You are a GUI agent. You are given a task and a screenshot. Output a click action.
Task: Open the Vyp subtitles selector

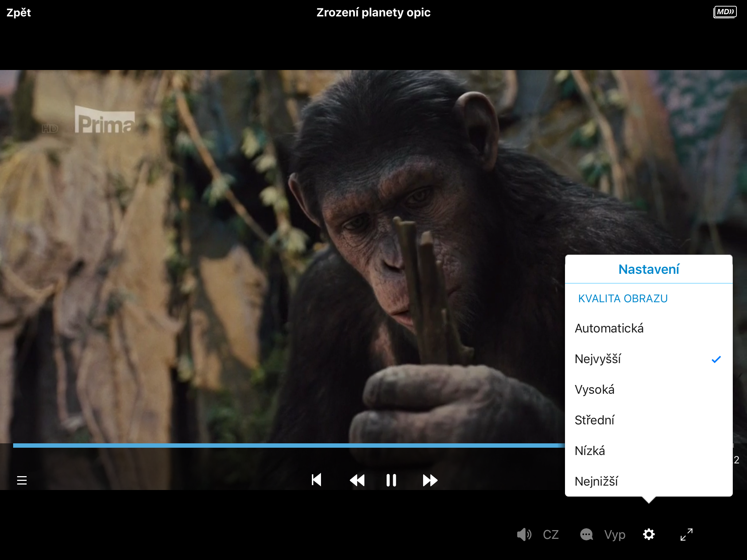[x=615, y=534]
